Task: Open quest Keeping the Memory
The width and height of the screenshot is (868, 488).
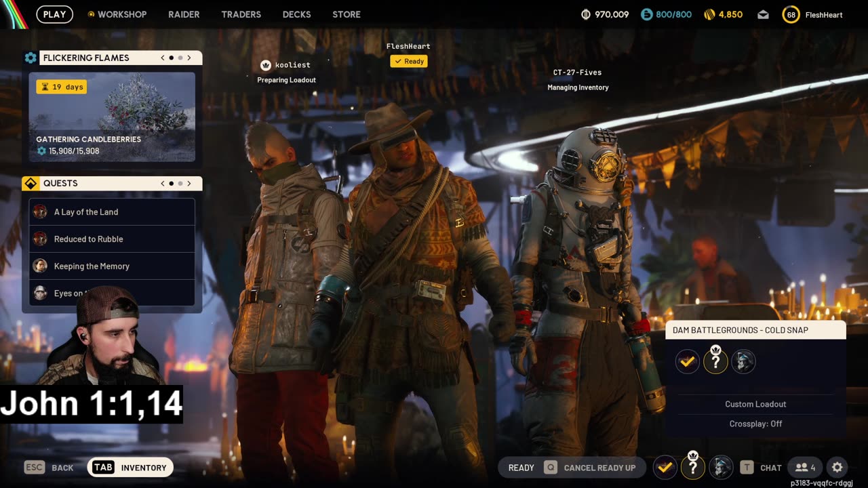Action: point(112,266)
